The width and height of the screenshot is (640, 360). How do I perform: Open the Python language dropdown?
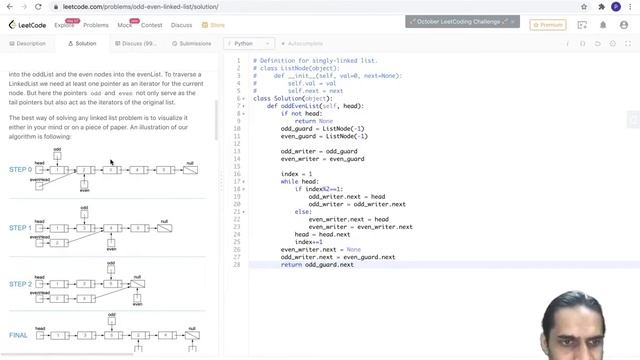(x=249, y=44)
